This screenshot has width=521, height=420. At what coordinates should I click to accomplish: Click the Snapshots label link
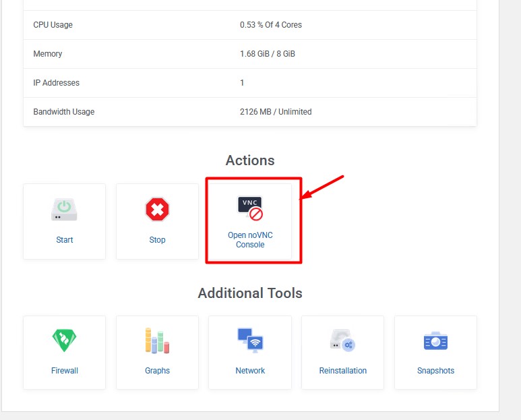[435, 371]
